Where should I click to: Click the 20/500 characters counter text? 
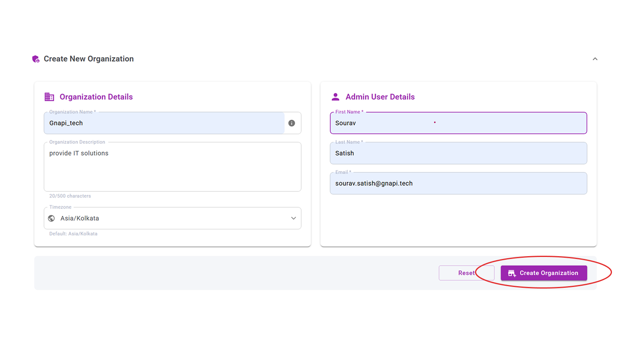(x=70, y=196)
